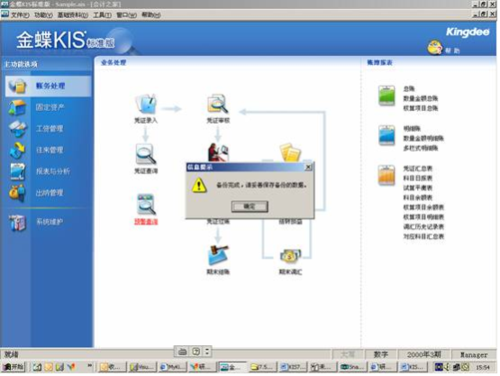Select 系统维护 in the left sidebar
Screen dimensions: 500x376
tap(49, 222)
